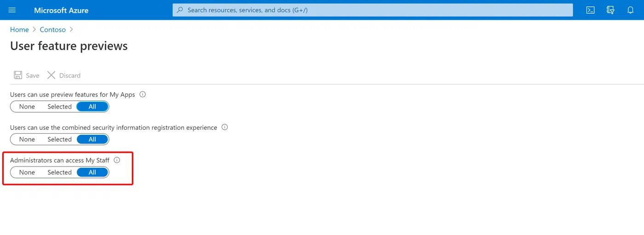Screen dimensions: 644x235
Task: Set combined security registration to Selected
Action: point(59,139)
